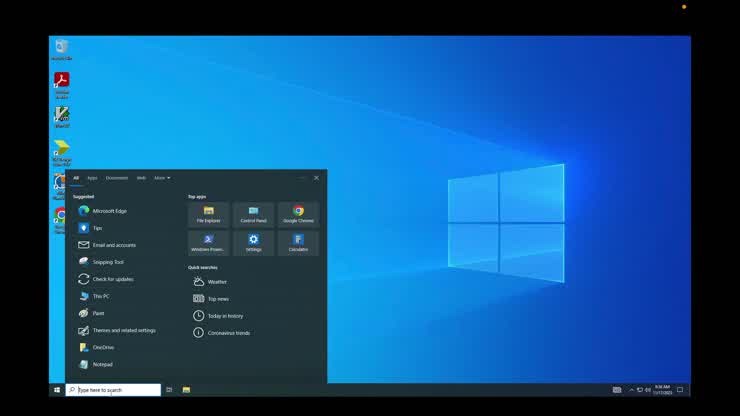This screenshot has width=740, height=416.
Task: Click the Type here to search box
Action: tap(113, 390)
